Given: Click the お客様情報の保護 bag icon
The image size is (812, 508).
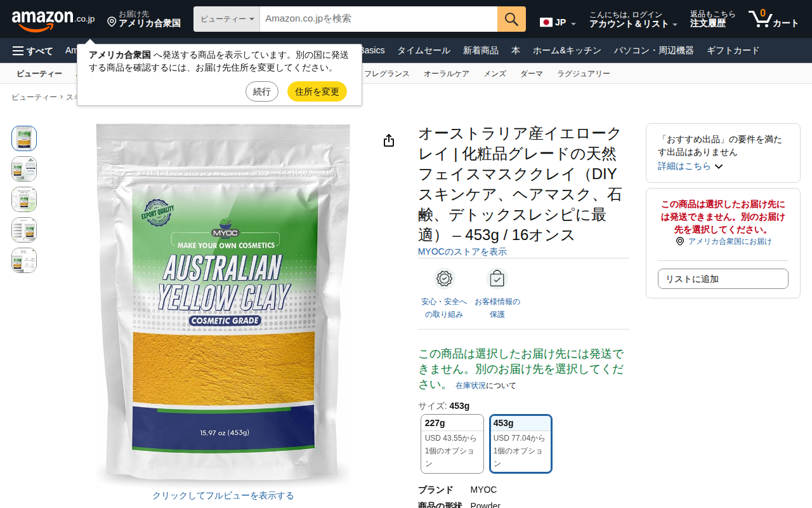Looking at the screenshot, I should pos(497,279).
